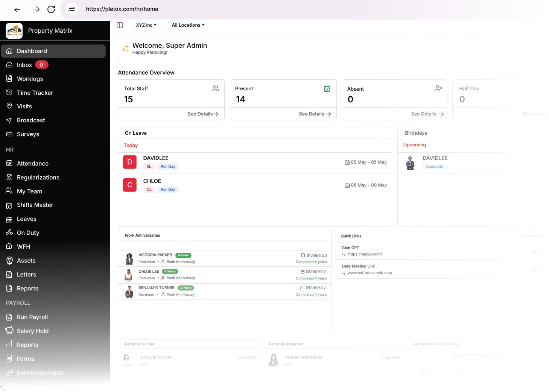Open the All Locations dropdown
The height and width of the screenshot is (392, 549).
pyautogui.click(x=188, y=25)
